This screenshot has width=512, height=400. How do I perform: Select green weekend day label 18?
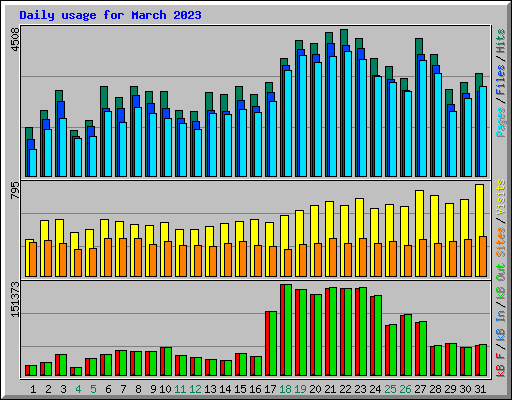(x=285, y=389)
